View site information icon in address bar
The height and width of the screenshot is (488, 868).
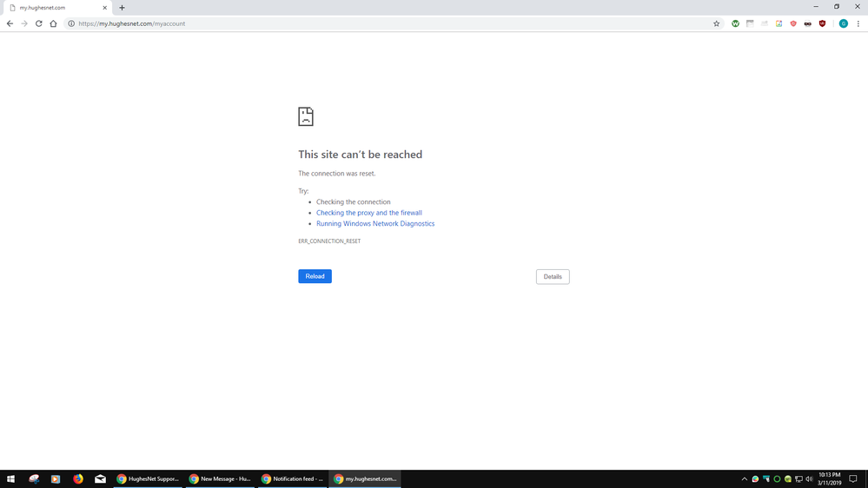(71, 23)
